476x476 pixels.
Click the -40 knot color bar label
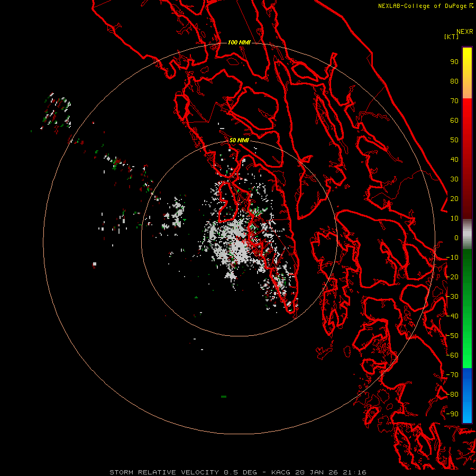click(x=452, y=316)
